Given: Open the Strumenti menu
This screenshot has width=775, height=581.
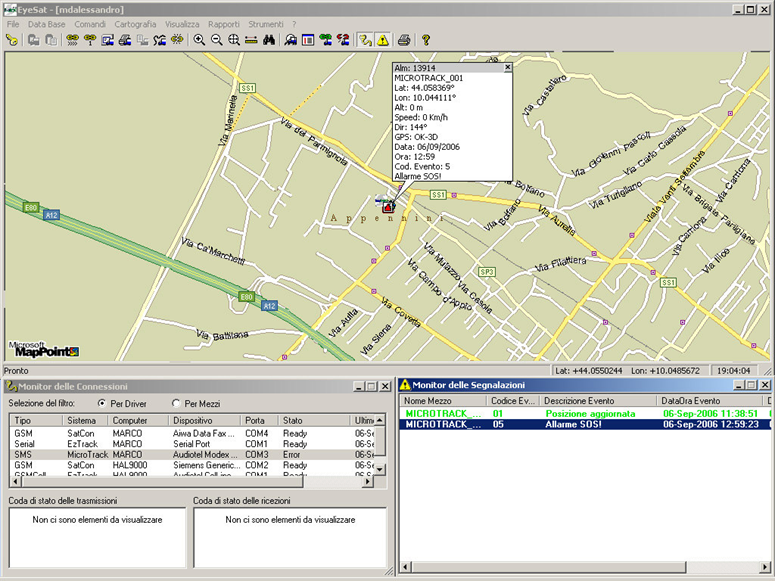Looking at the screenshot, I should click(x=266, y=24).
